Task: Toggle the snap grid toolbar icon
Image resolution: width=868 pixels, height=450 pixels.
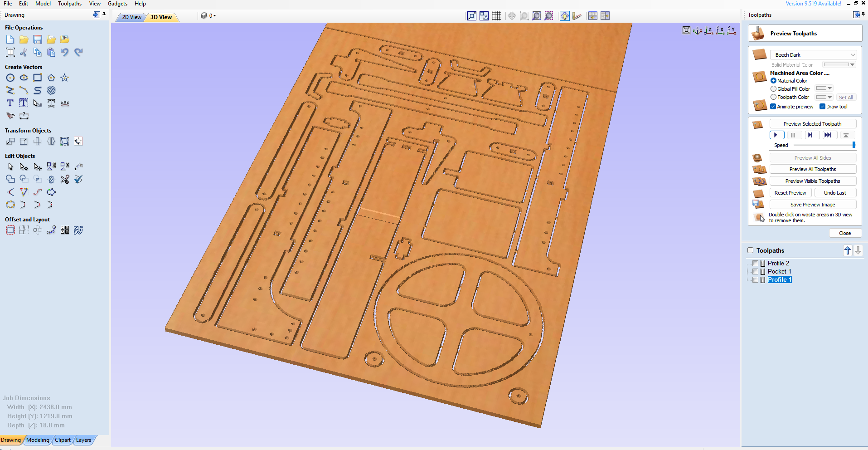Action: click(496, 15)
